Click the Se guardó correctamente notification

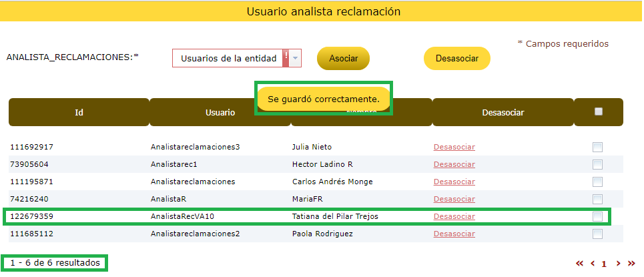(324, 99)
